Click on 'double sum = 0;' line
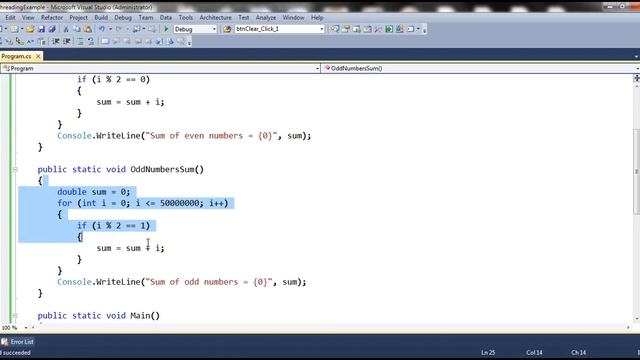Screen dimensions: 640x360 [x=93, y=191]
